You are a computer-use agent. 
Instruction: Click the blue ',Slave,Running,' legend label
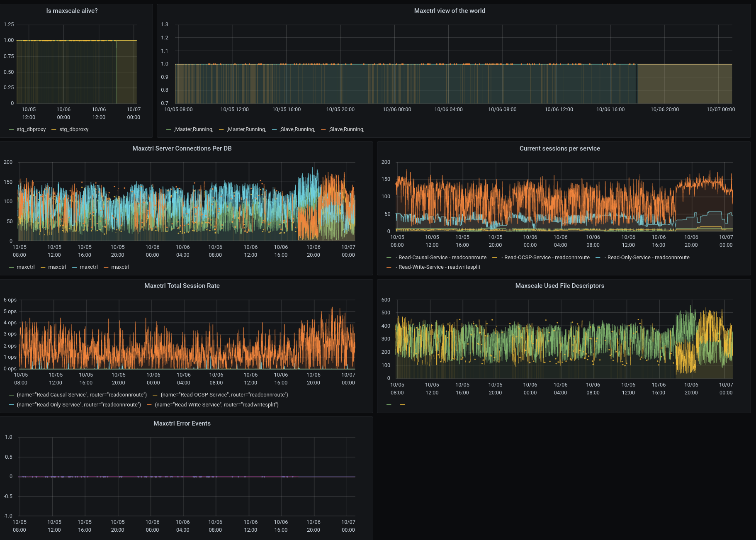(297, 129)
